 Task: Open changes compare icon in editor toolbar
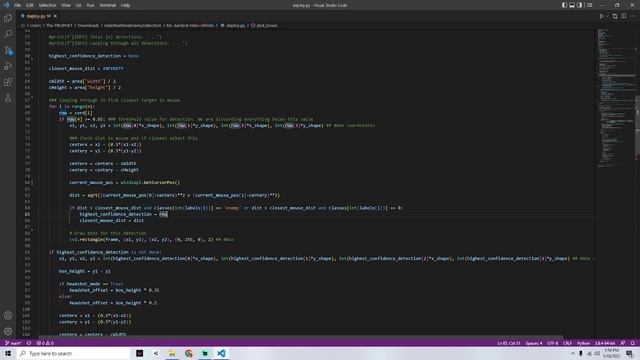tap(615, 16)
